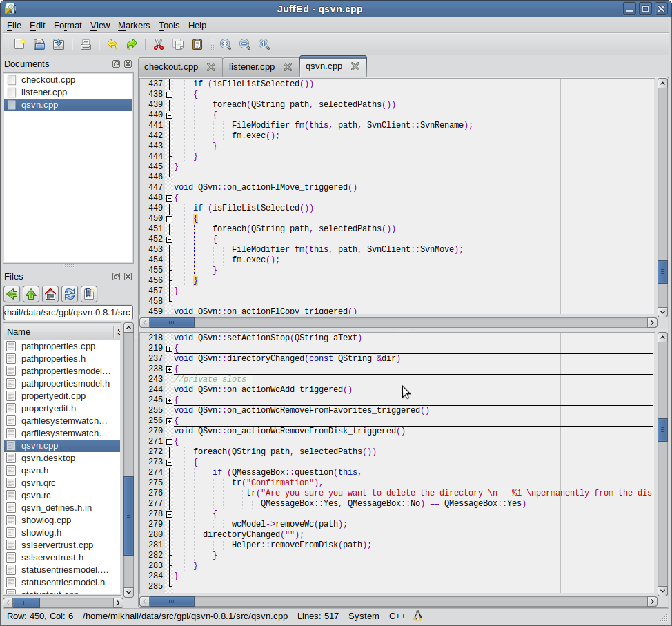This screenshot has width=672, height=626.
Task: Click the System encoding indicator in status bar
Action: 364,616
